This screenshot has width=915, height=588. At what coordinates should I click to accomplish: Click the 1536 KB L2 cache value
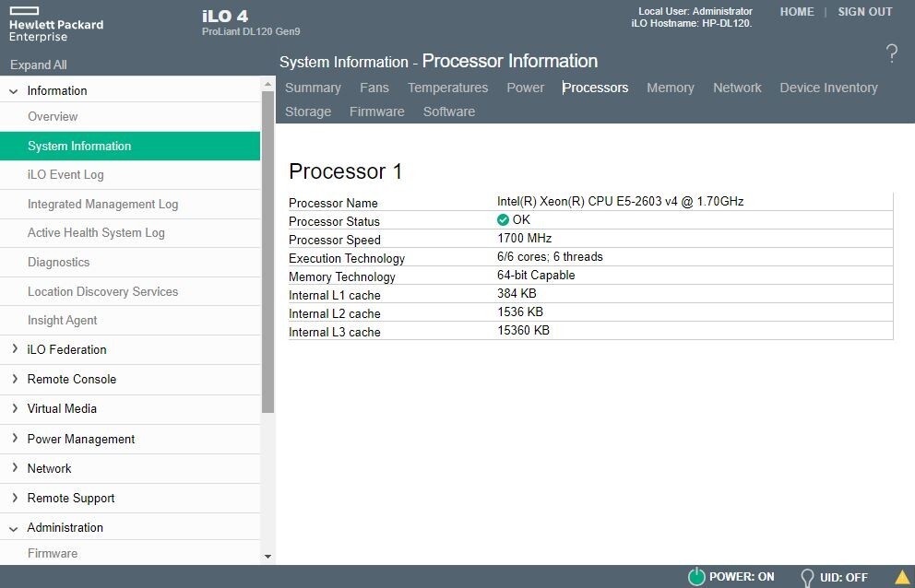520,312
